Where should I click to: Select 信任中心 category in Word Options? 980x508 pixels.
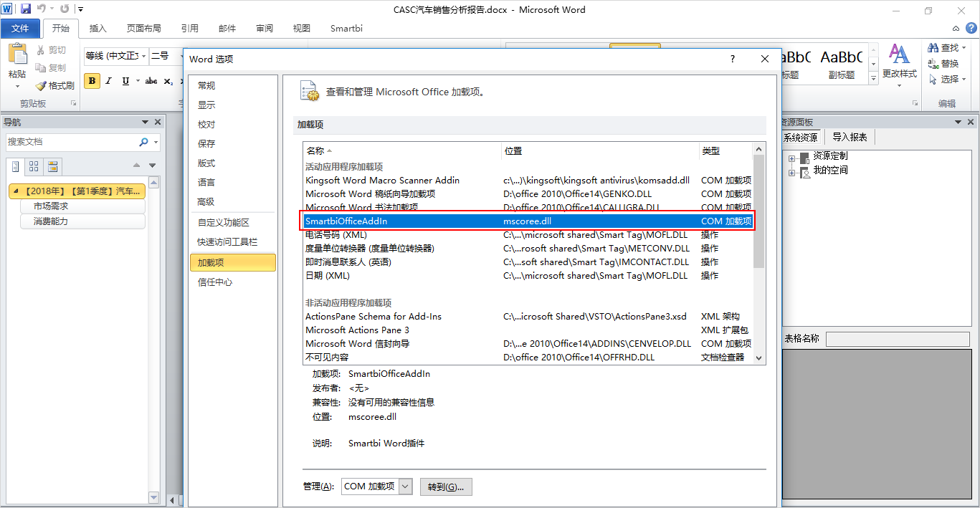(232, 282)
